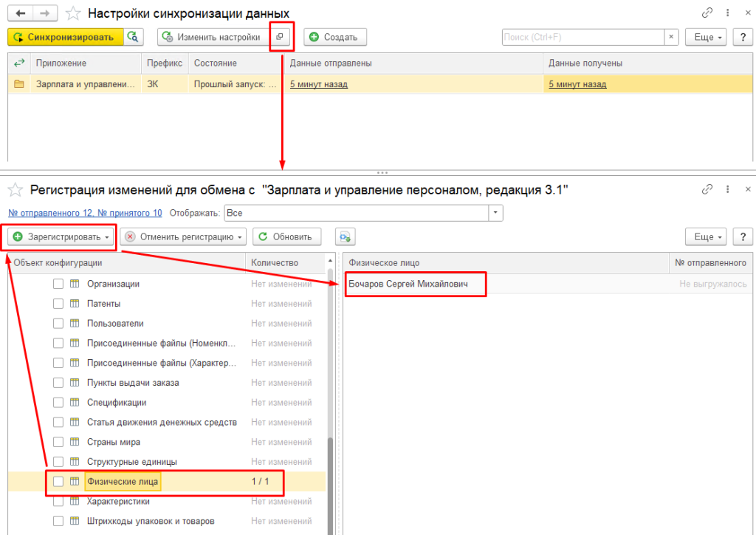Clear the search field with the x icon
The width and height of the screenshot is (756, 535).
point(671,37)
